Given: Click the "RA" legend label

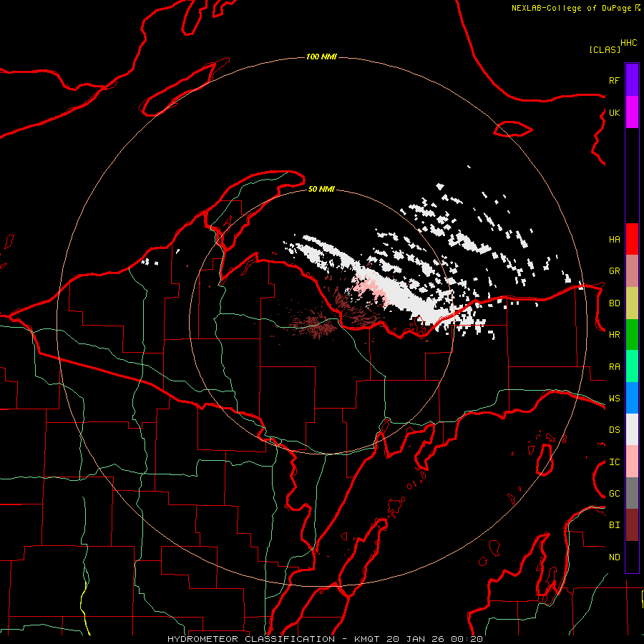Looking at the screenshot, I should pos(614,367).
